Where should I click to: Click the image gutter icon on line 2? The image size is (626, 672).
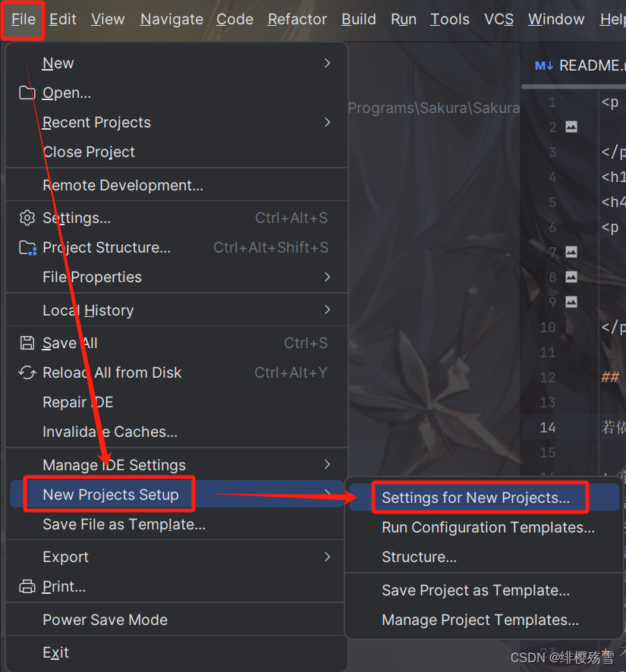(571, 127)
